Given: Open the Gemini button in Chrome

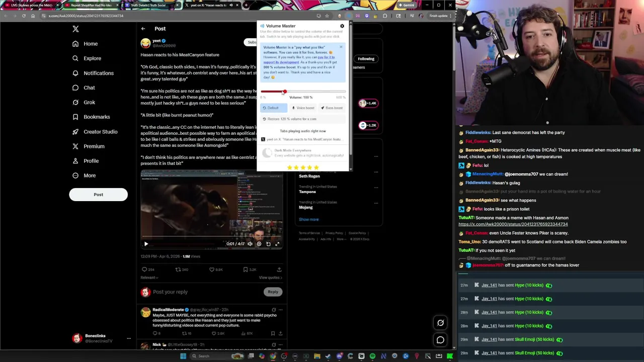Looking at the screenshot, I should tap(406, 5).
